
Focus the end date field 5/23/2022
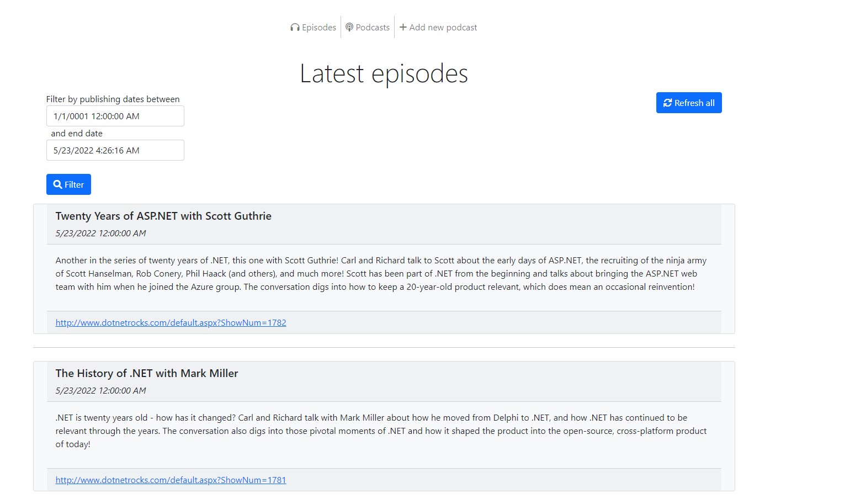click(x=115, y=150)
